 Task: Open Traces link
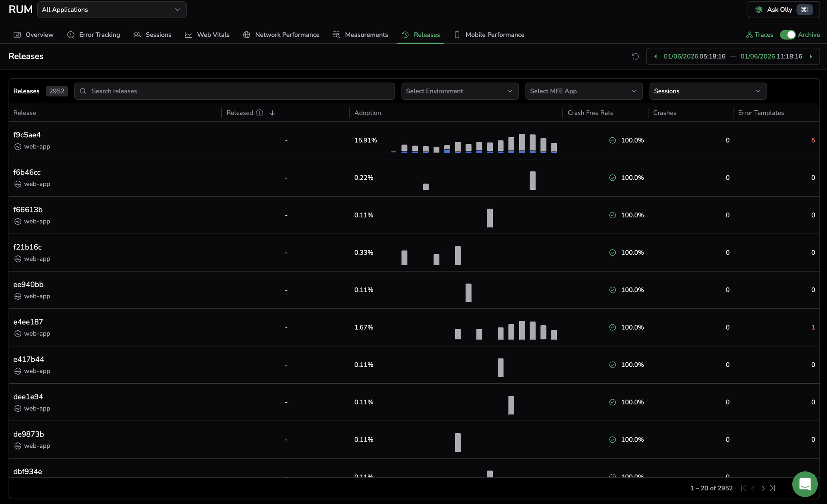coord(760,35)
